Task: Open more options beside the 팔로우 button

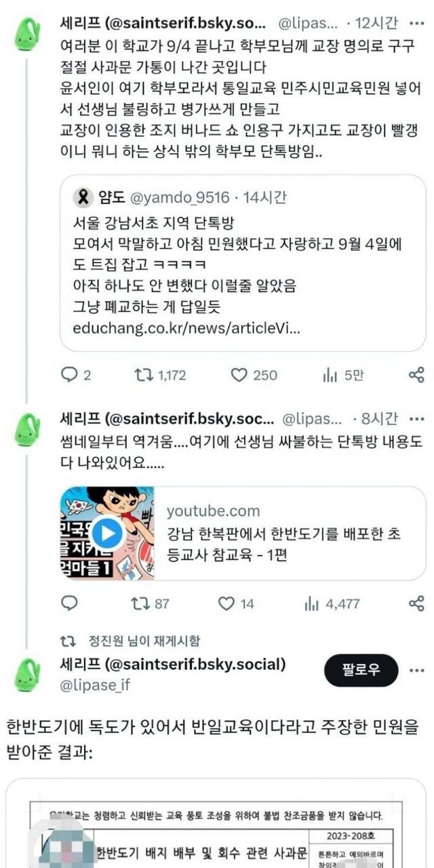Action: (416, 671)
